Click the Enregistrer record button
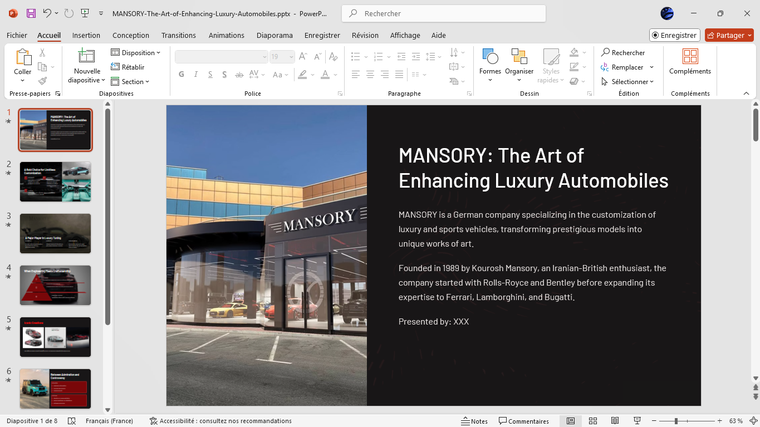The image size is (760, 427). click(673, 35)
